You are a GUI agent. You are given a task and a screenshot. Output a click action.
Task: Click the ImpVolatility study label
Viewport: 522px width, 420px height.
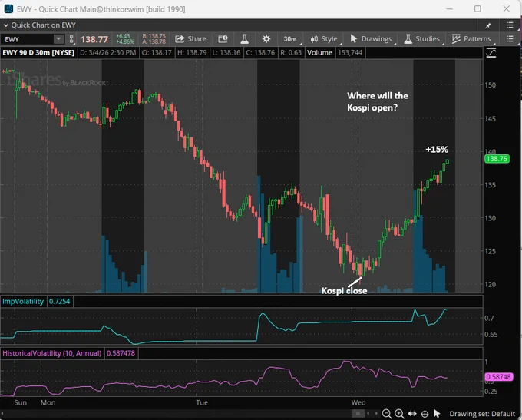23,302
